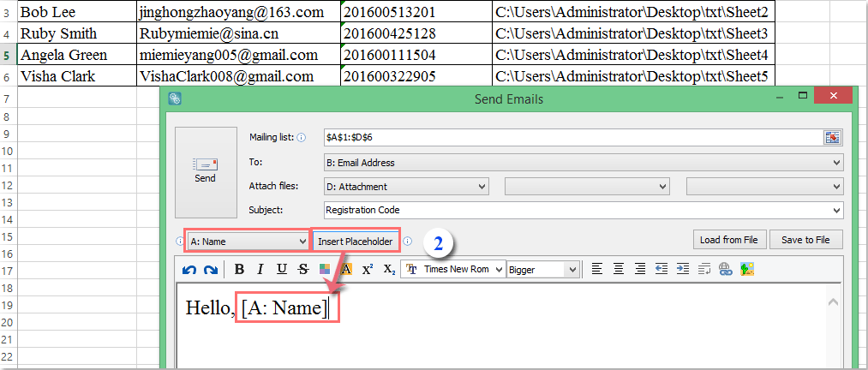The width and height of the screenshot is (868, 370).
Task: Increase indent of the text
Action: coord(683,269)
